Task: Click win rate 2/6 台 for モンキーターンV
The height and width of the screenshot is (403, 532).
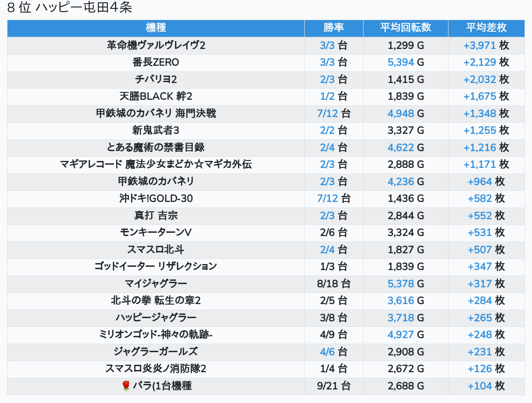Action: (334, 232)
